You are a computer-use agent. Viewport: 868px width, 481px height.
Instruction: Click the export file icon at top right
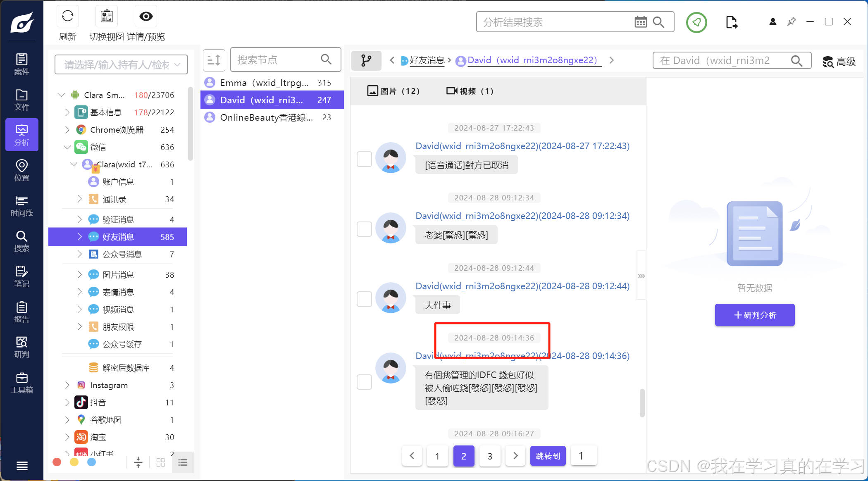[731, 22]
